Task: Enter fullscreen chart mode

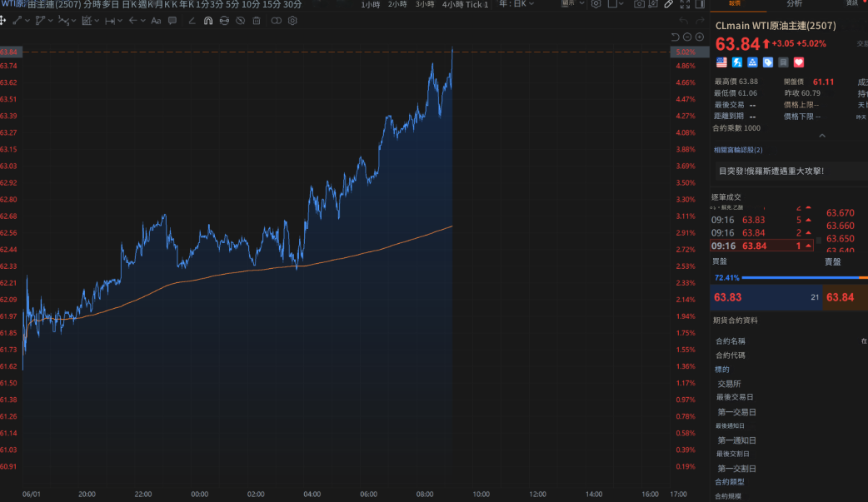Action: pyautogui.click(x=685, y=4)
